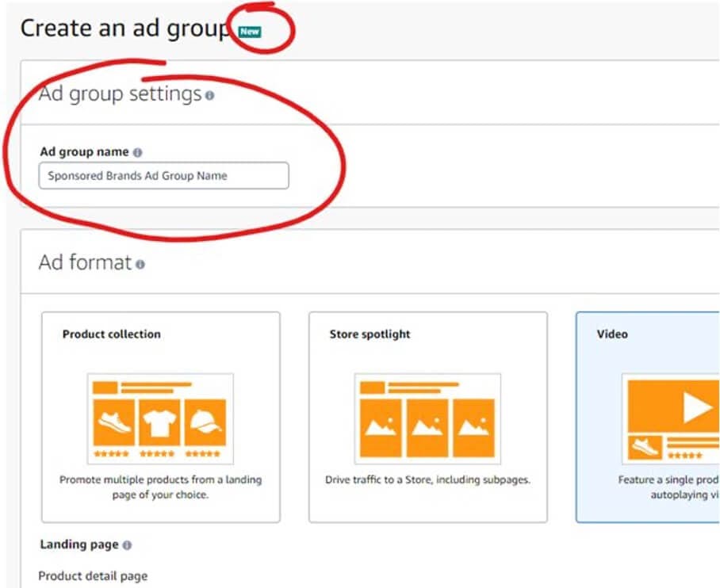Click the small shoe thumbnail in Video illustration
This screenshot has height=588, width=720.
(645, 448)
